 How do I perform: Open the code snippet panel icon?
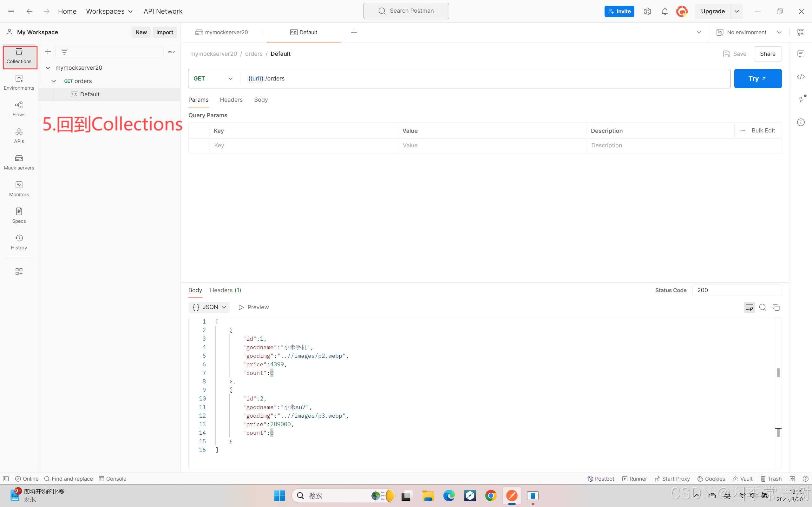(801, 76)
